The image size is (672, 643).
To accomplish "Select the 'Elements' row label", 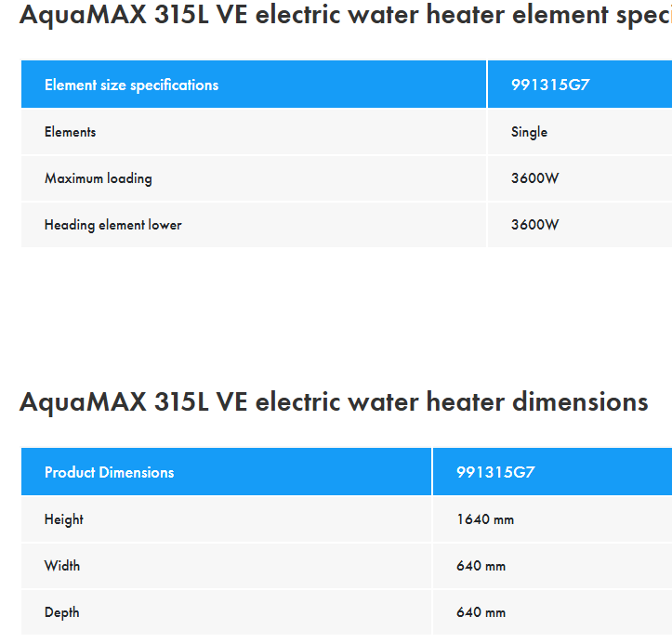I will 70,132.
